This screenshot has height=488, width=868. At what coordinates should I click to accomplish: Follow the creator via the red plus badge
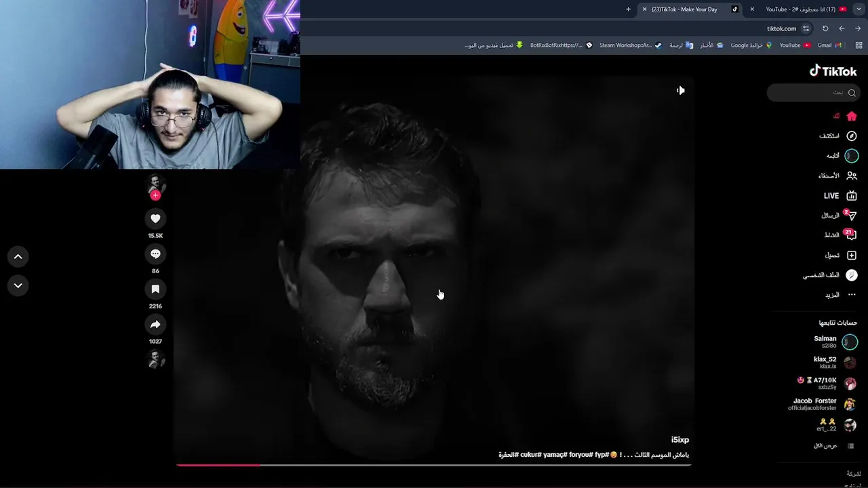coord(155,195)
